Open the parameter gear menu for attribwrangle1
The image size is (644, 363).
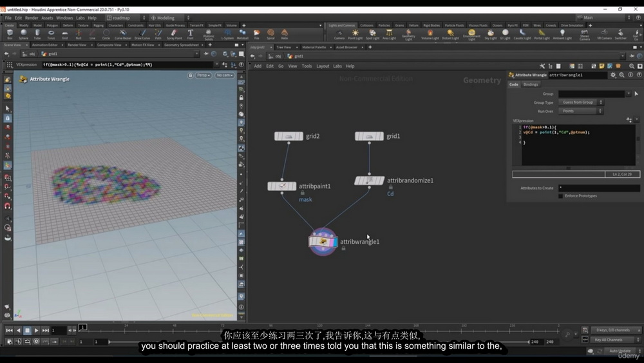(613, 75)
